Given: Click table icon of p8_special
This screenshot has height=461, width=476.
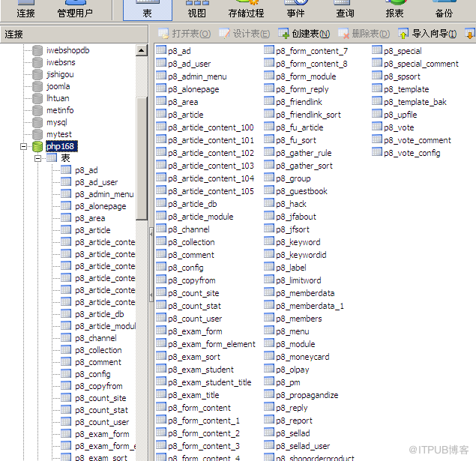Looking at the screenshot, I should (x=377, y=50).
